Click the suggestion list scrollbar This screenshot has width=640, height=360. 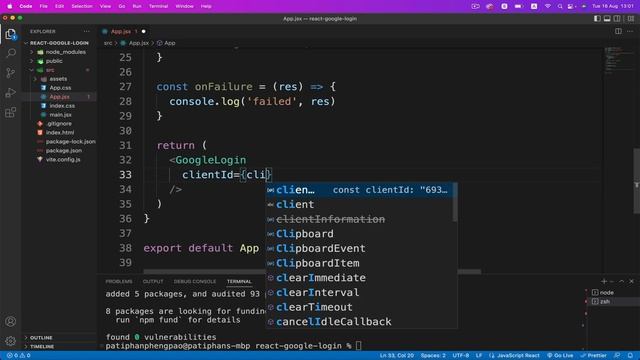pyautogui.click(x=455, y=202)
